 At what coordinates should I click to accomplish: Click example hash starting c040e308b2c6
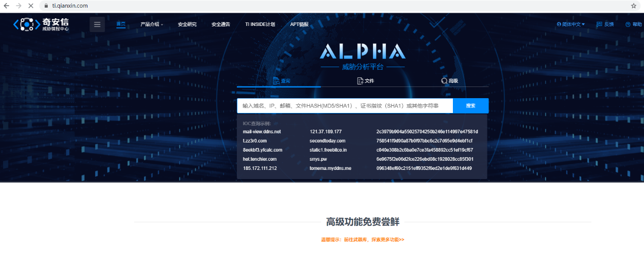click(424, 150)
